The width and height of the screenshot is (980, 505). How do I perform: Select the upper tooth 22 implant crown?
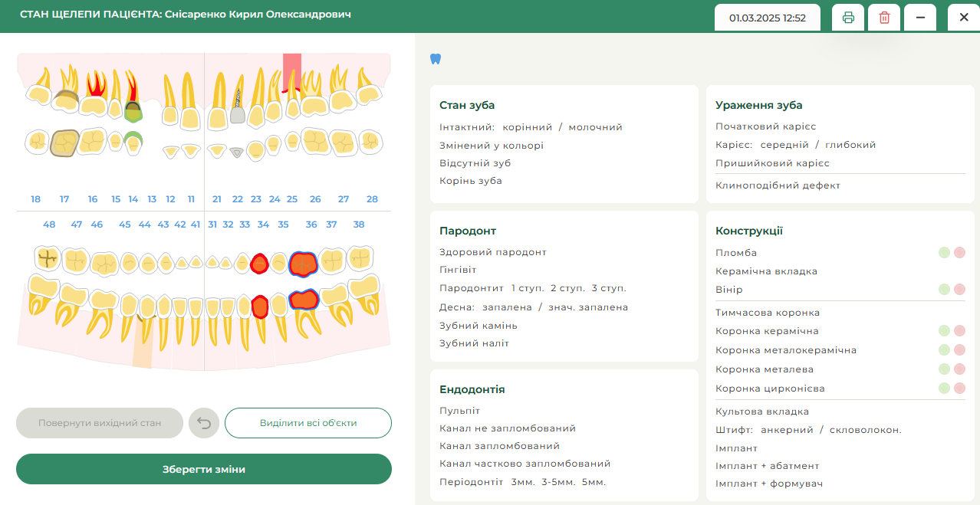238,115
